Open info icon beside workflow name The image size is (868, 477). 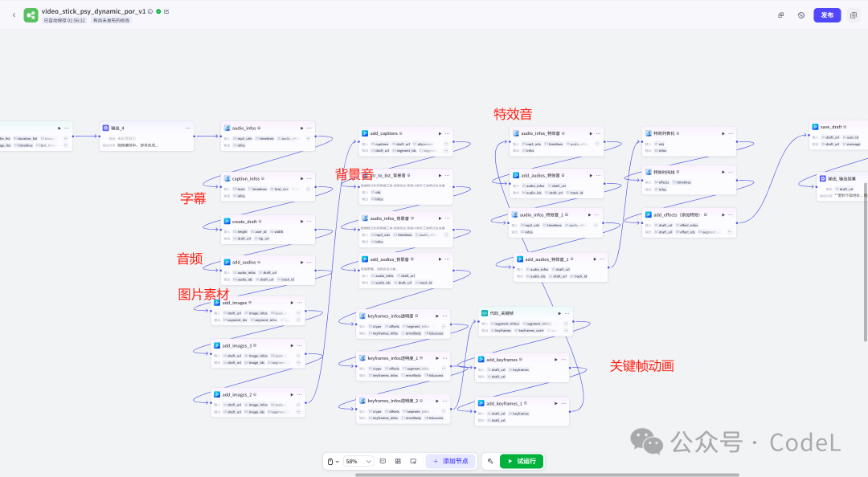tap(150, 11)
